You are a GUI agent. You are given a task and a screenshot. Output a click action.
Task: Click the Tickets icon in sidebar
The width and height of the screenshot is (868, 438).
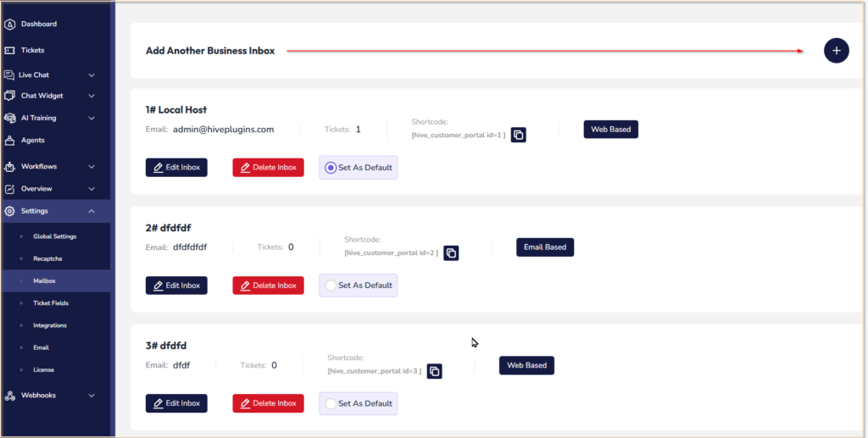click(9, 50)
